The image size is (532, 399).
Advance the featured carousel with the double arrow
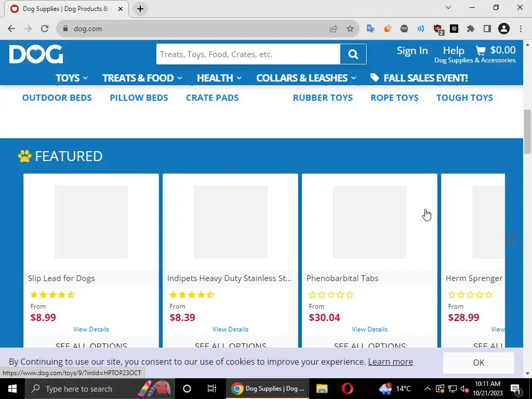pyautogui.click(x=512, y=239)
